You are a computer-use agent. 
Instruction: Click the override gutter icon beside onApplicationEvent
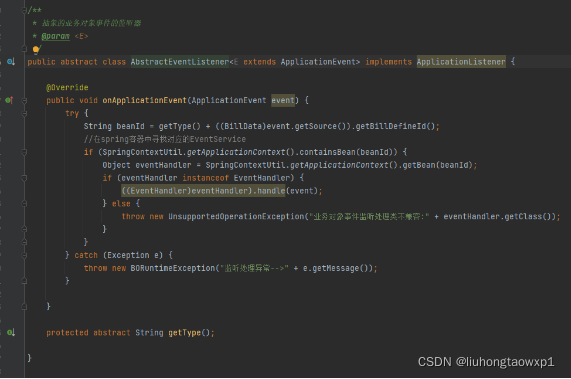click(x=9, y=100)
